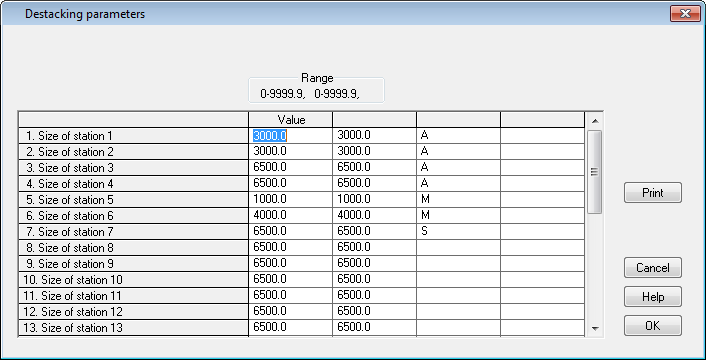The height and width of the screenshot is (360, 706).
Task: Click the 'M' cell in station 6 row
Action: point(458,216)
